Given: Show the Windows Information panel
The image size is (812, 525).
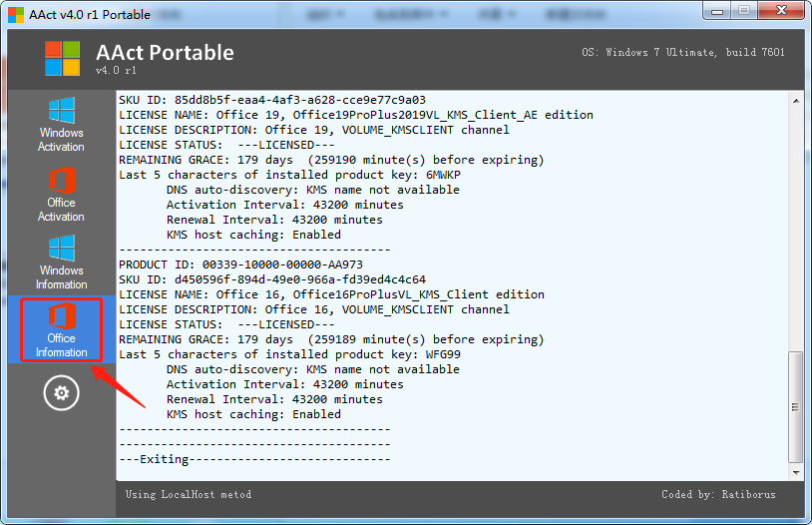Looking at the screenshot, I should click(61, 262).
